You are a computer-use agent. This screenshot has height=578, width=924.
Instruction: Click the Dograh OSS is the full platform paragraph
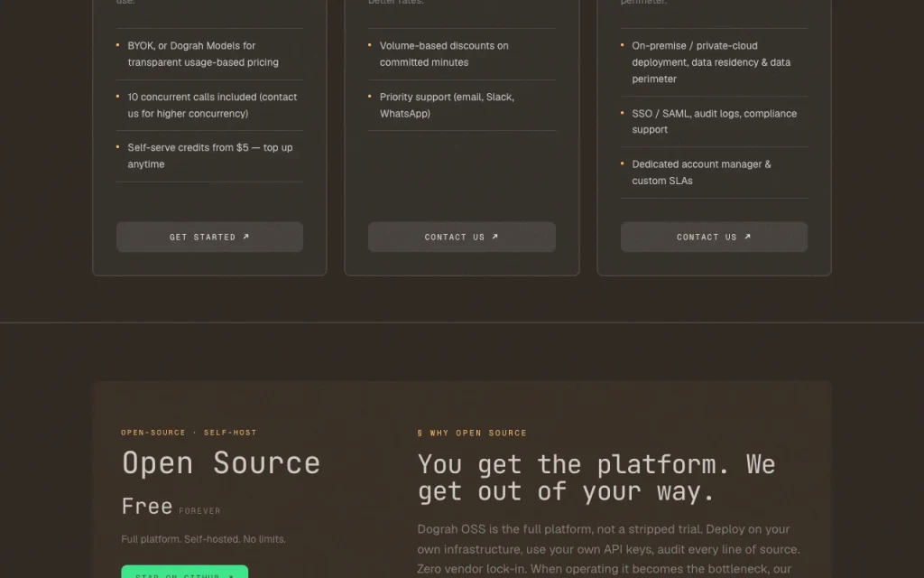point(609,550)
